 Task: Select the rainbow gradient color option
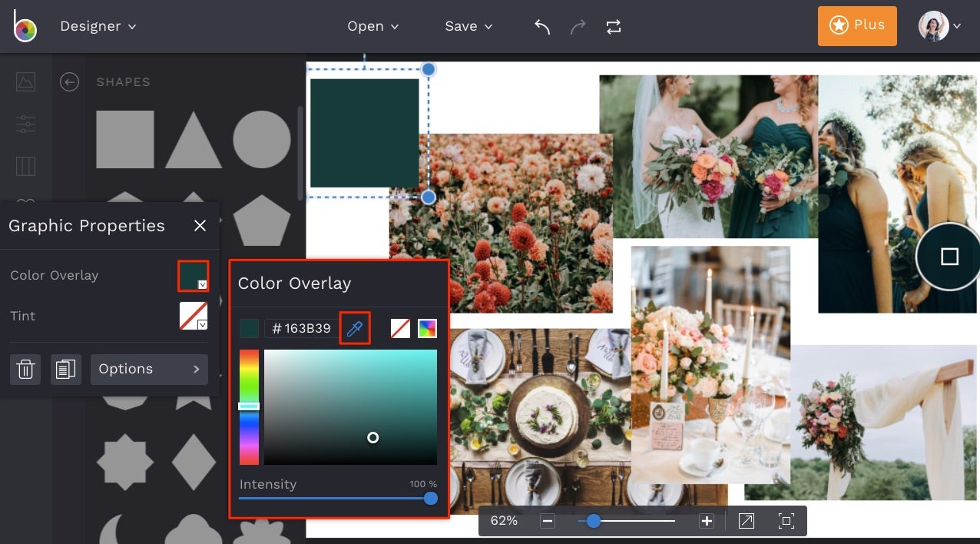pos(427,327)
